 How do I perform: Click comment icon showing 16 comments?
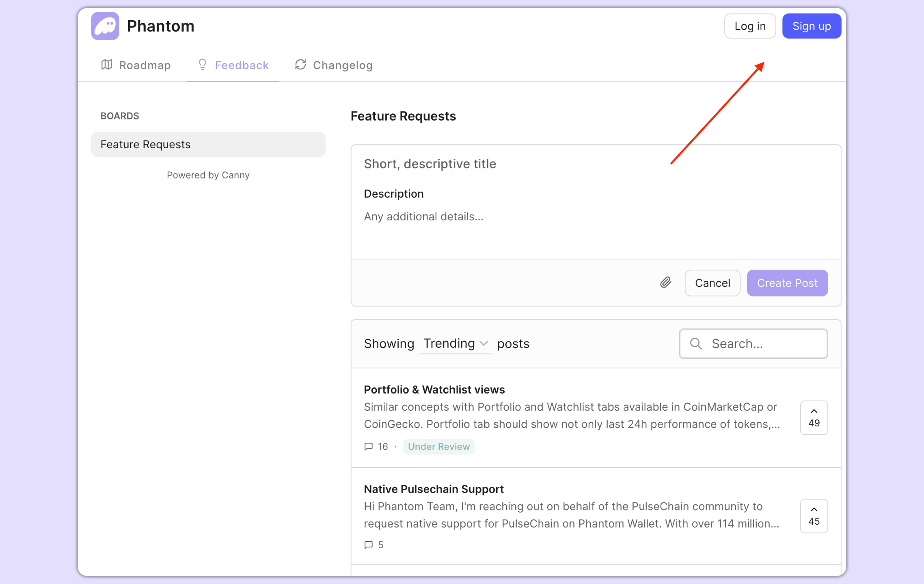[x=369, y=447]
